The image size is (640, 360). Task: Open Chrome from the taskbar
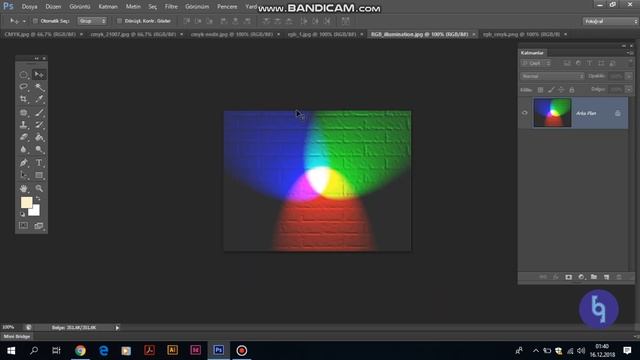pyautogui.click(x=80, y=351)
